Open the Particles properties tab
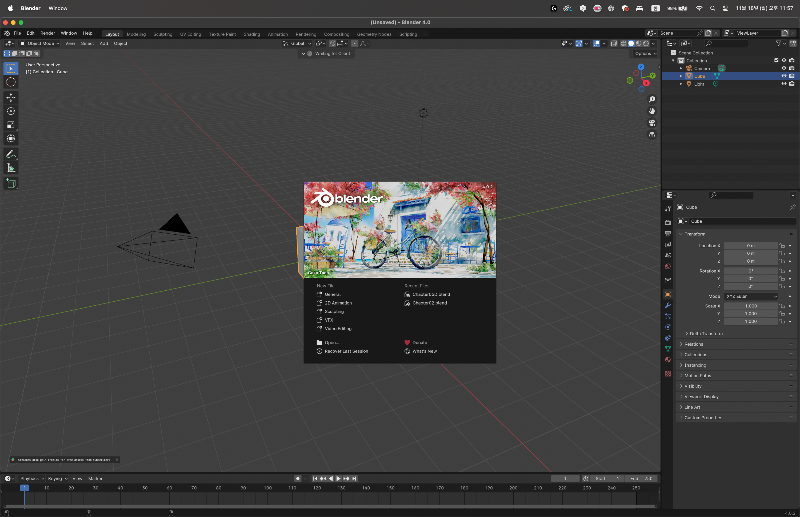The image size is (800, 517). point(668,316)
